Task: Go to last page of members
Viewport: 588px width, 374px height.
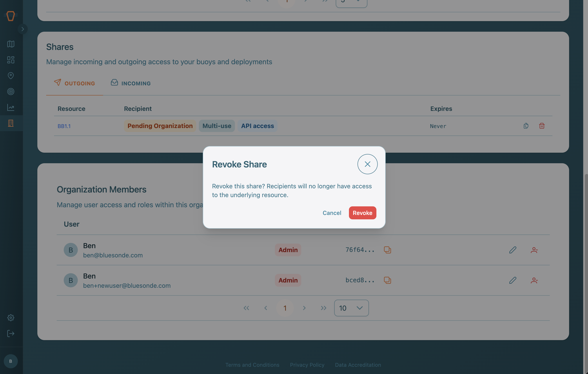Action: 323,308
